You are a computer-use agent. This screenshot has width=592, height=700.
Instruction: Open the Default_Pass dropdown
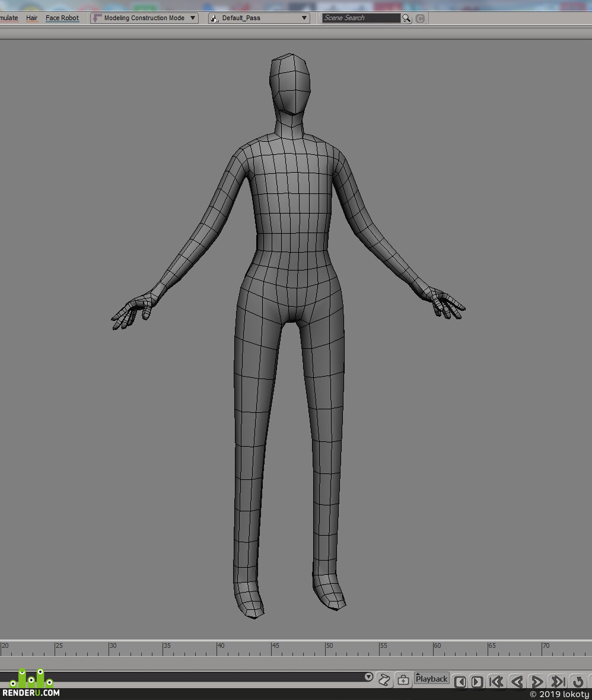259,18
